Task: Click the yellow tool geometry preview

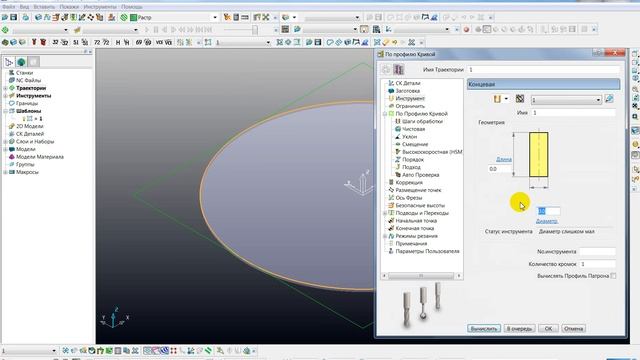Action: pyautogui.click(x=538, y=154)
